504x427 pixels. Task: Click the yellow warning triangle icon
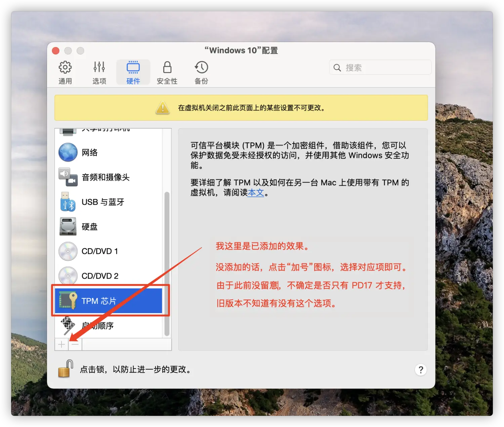(x=163, y=108)
